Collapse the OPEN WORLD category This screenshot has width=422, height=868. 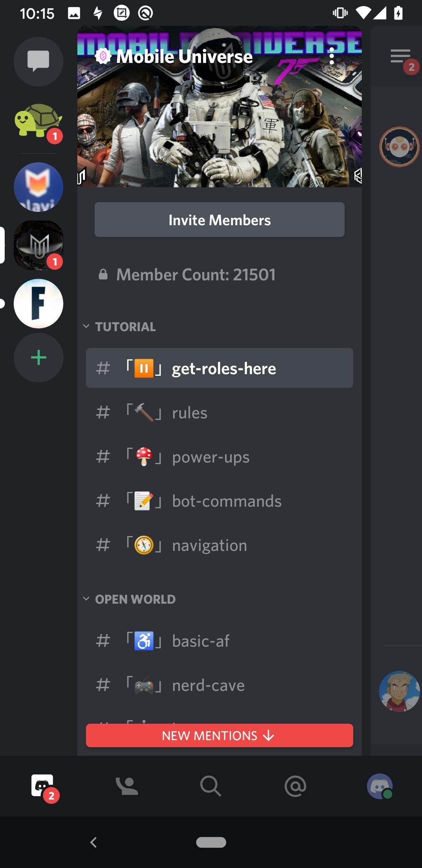click(135, 599)
